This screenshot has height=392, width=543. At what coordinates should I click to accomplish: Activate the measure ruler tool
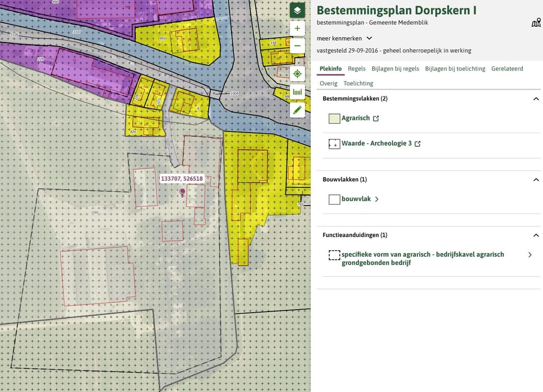point(297,92)
